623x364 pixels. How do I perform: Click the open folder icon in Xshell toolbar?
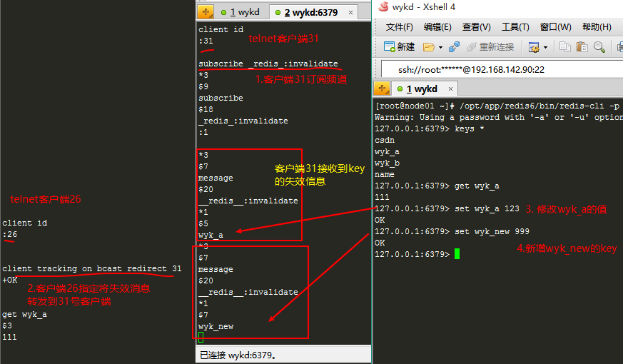(x=429, y=47)
